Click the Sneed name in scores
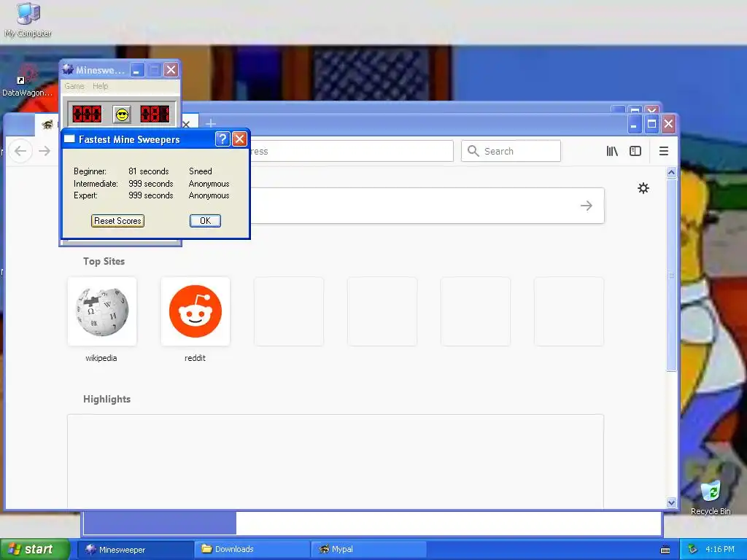Screen dimensions: 747x560 (x=200, y=171)
